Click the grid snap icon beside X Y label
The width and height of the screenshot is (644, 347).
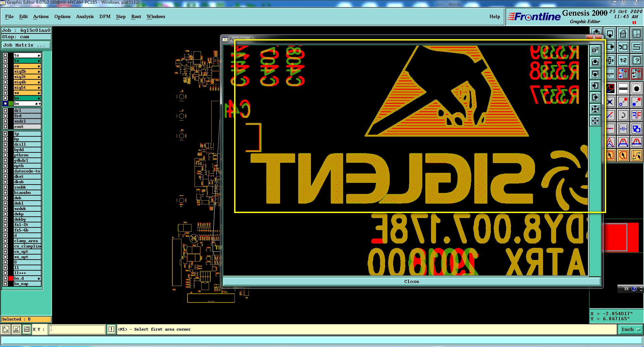(x=27, y=329)
